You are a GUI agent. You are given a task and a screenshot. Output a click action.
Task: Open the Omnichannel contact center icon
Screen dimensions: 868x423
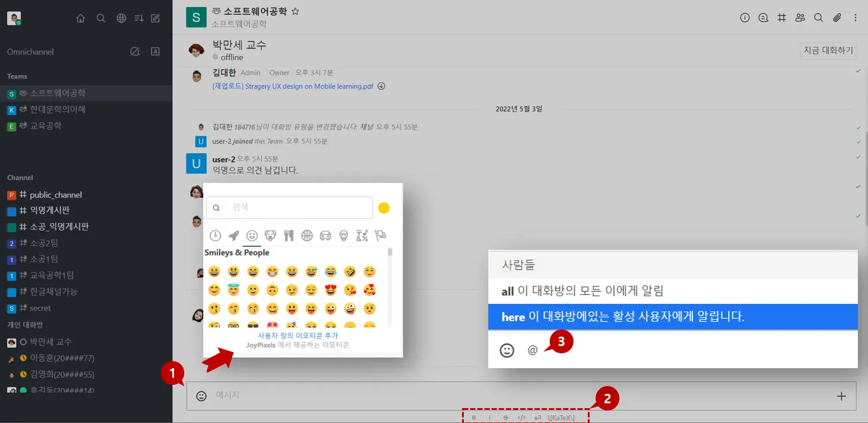tap(155, 52)
